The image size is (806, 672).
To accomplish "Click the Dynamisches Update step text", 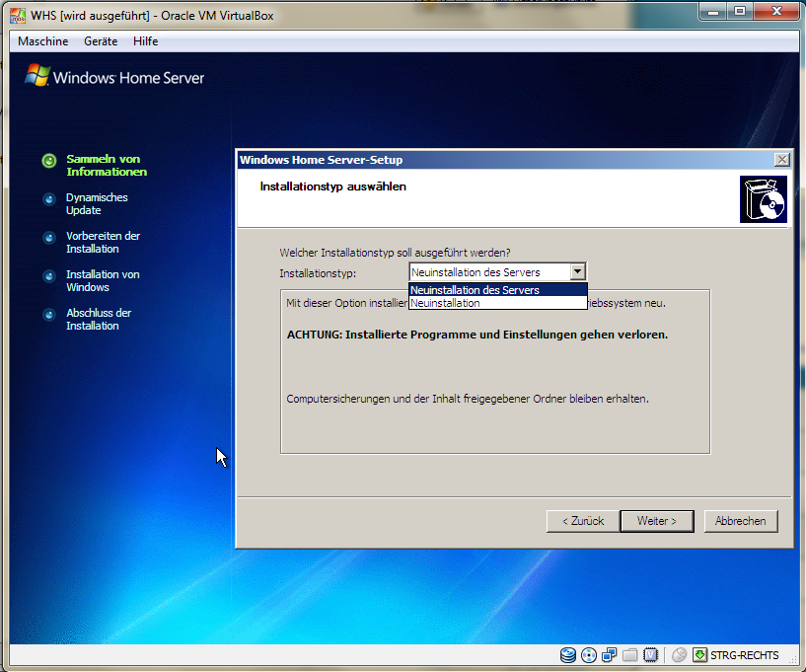I will (97, 203).
